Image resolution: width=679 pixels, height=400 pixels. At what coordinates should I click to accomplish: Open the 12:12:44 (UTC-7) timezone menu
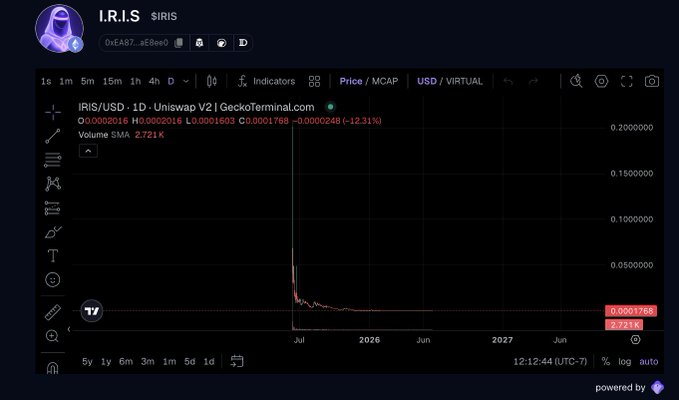tap(550, 361)
